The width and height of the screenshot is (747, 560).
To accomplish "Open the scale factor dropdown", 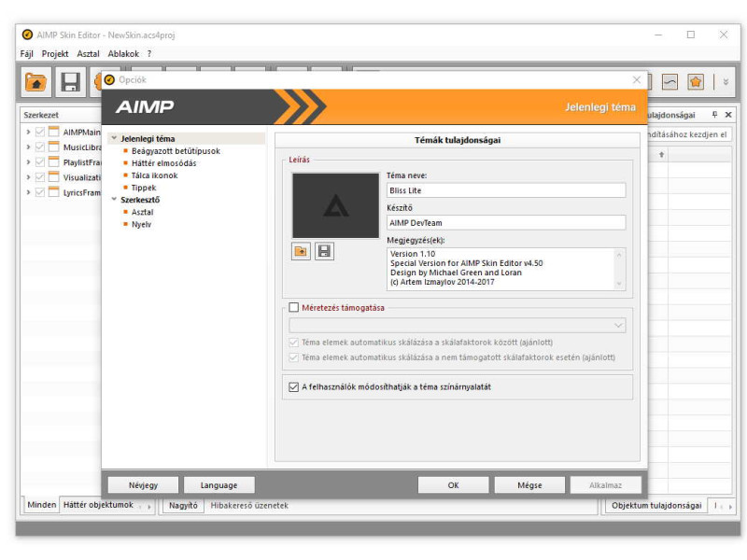I will [x=618, y=325].
